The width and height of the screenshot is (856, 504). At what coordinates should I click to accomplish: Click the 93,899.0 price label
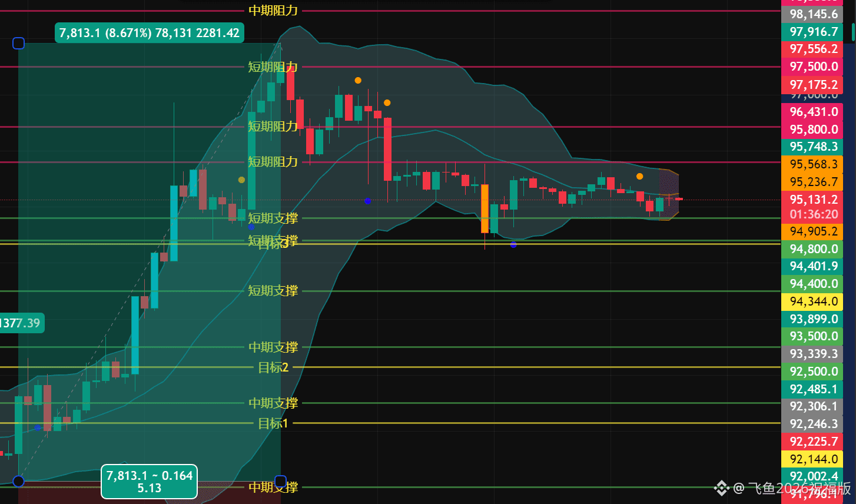click(812, 319)
